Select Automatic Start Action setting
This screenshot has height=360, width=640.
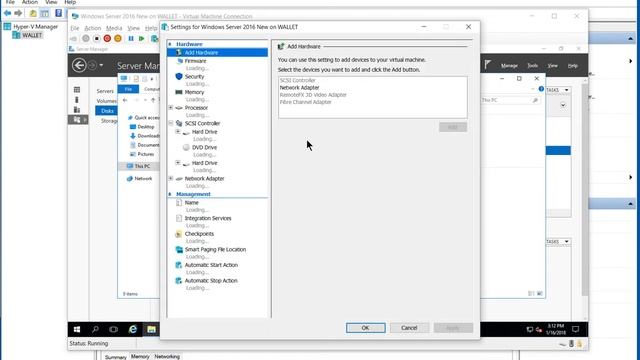(x=211, y=265)
